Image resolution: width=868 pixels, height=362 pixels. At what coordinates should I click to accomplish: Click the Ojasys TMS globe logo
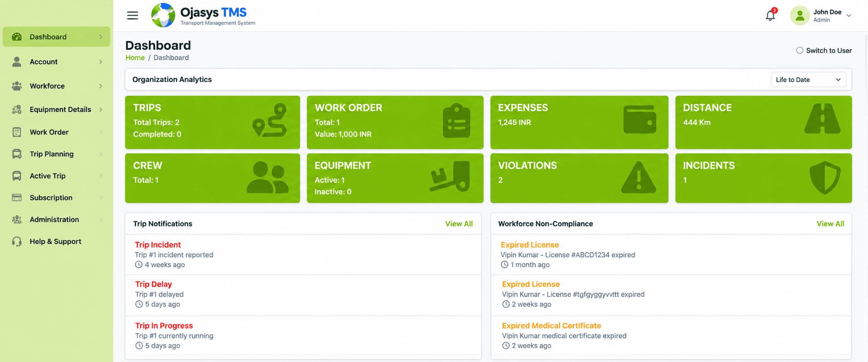tap(163, 15)
